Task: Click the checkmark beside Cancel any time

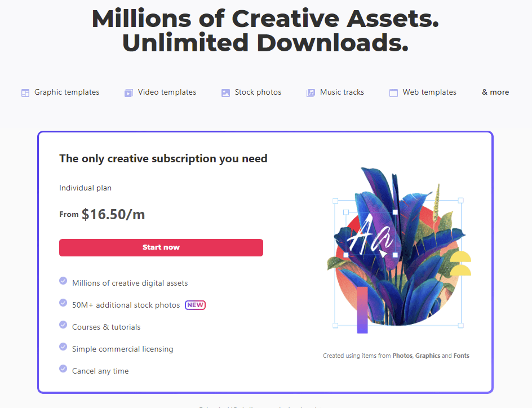Action: (63, 369)
